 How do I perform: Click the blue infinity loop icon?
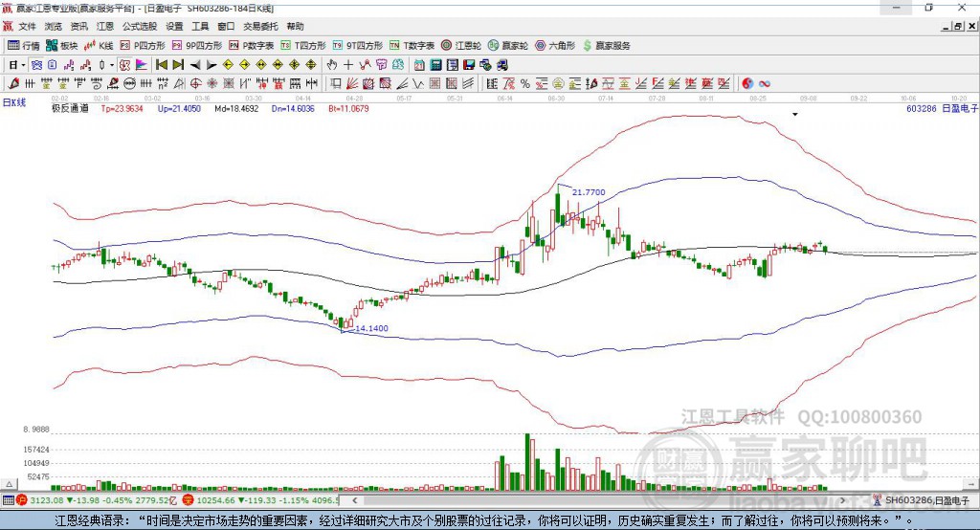click(x=765, y=84)
